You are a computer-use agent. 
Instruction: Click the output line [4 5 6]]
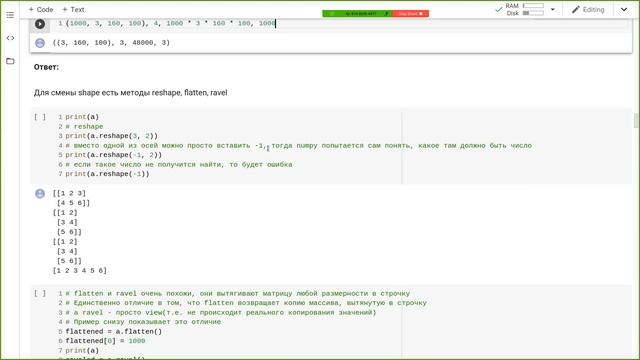coord(73,203)
